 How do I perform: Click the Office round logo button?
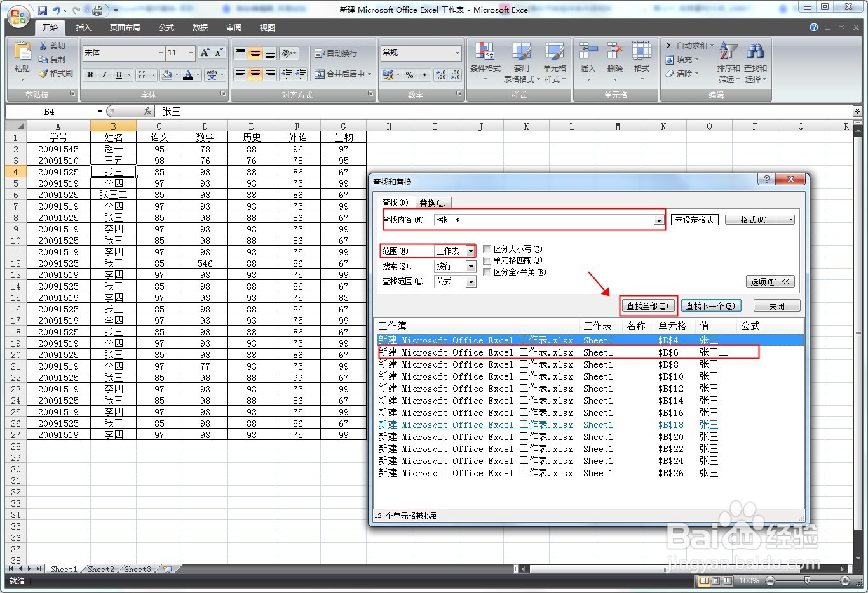18,17
